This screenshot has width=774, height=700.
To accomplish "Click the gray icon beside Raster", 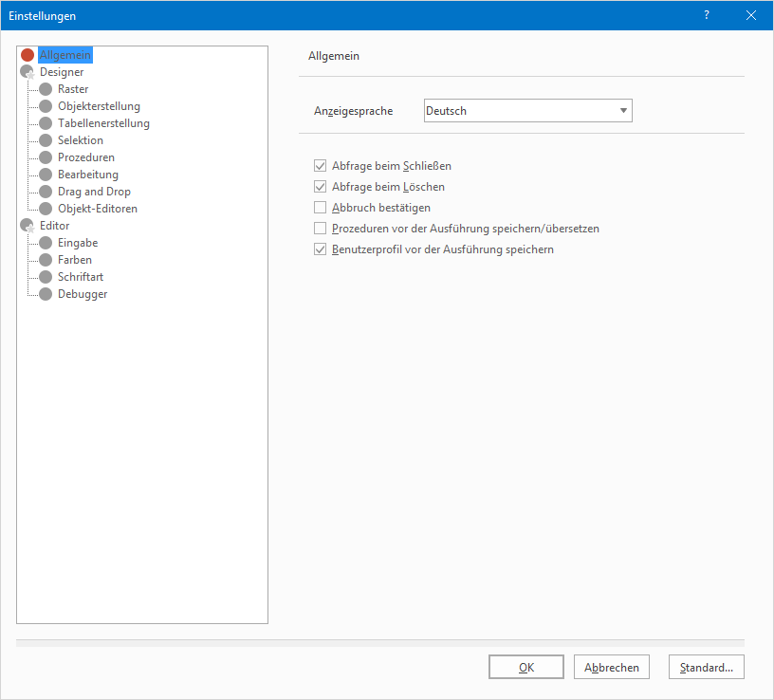I will coord(46,89).
